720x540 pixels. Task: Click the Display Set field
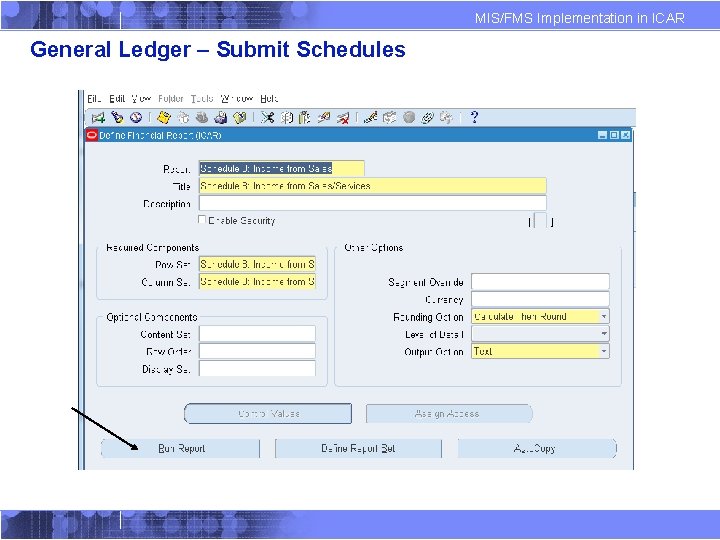(x=257, y=368)
